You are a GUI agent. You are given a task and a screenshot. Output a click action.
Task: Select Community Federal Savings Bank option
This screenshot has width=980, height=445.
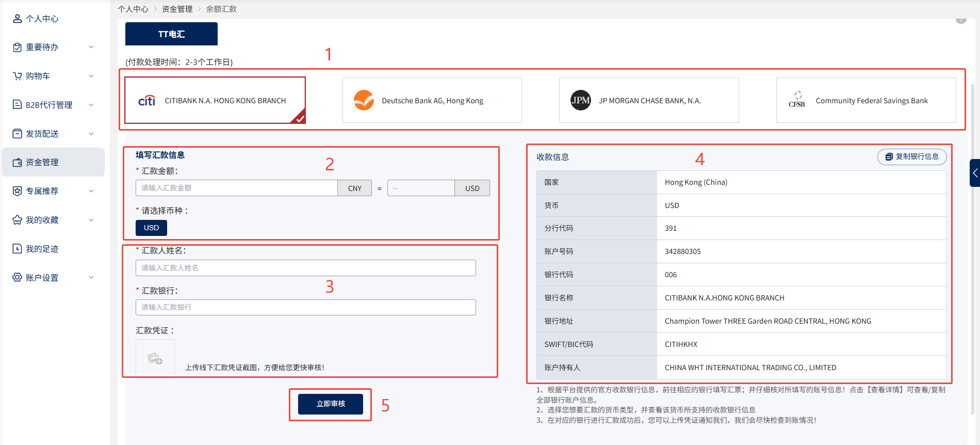coord(866,100)
